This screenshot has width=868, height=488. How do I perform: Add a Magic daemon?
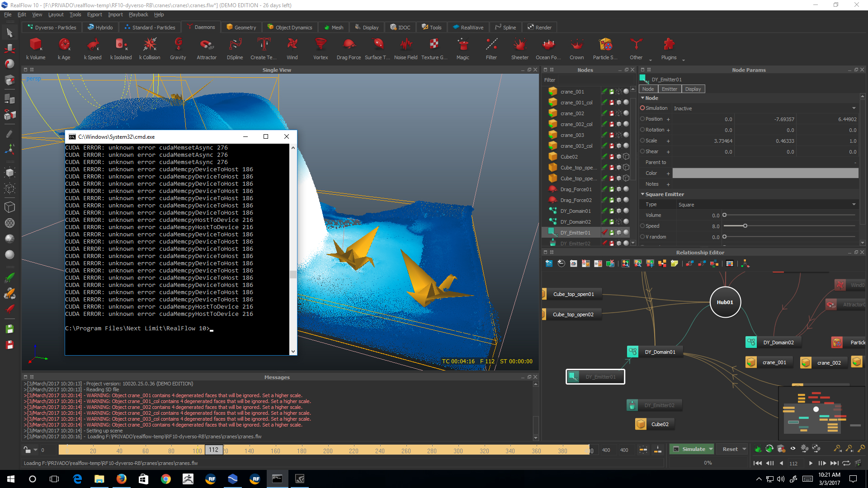click(463, 48)
